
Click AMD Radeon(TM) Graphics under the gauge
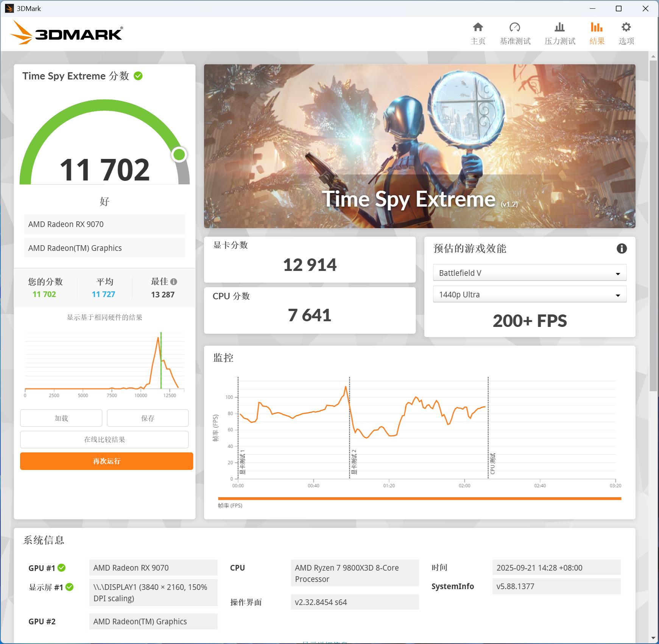click(x=104, y=248)
